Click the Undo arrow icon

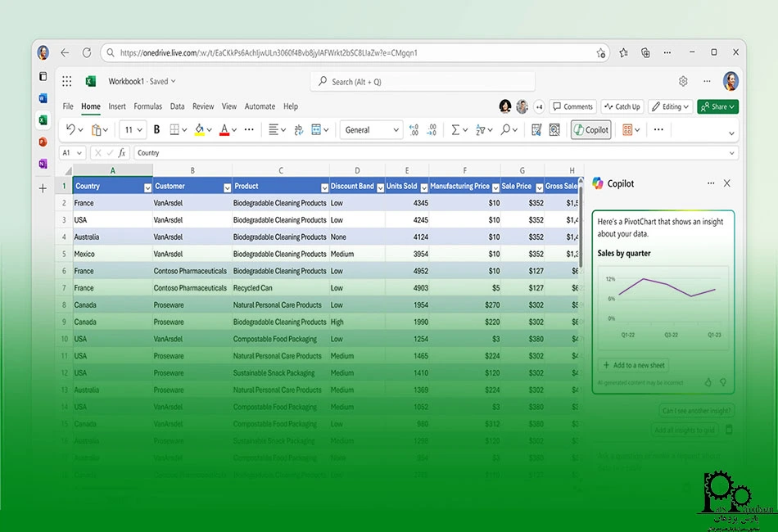coord(70,129)
